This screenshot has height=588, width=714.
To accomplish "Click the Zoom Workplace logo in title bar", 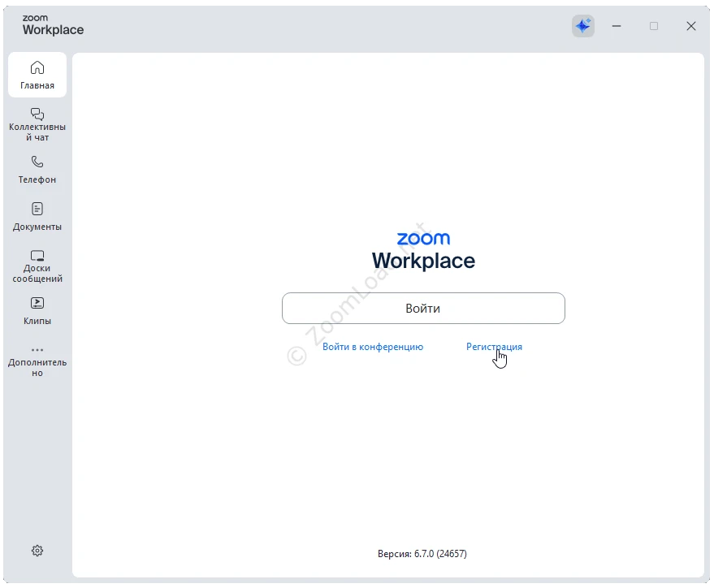I will (x=53, y=26).
